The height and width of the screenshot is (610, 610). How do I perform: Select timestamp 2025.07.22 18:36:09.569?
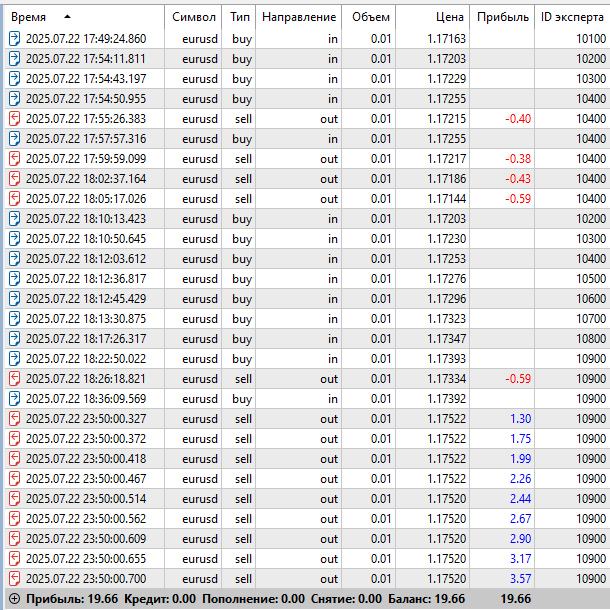(86, 399)
